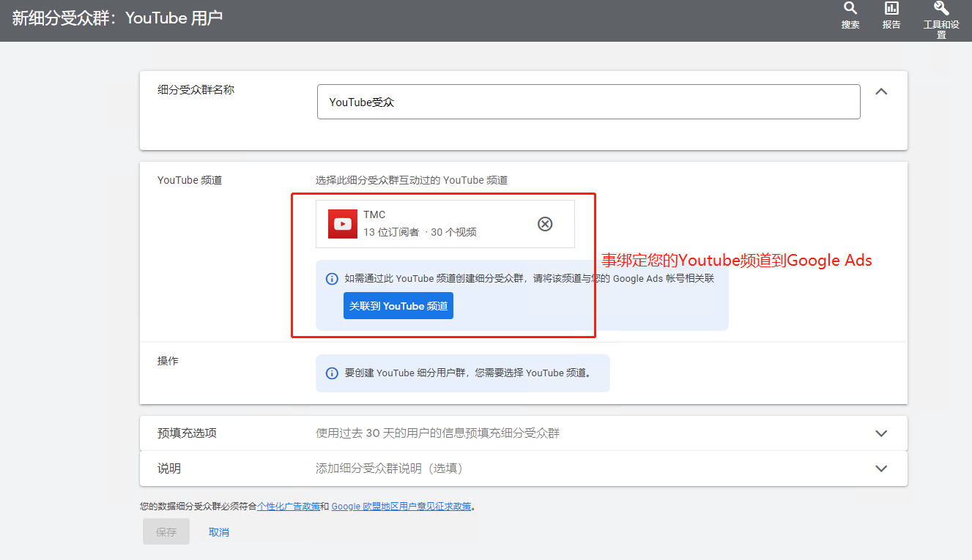The image size is (972, 560).
Task: Click the info icon beside the Google Ads link notice
Action: pyautogui.click(x=332, y=279)
